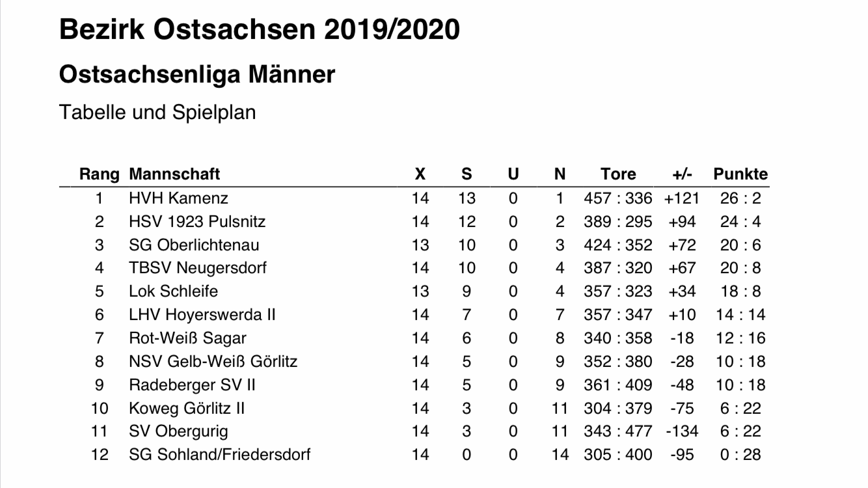Viewport: 868px width, 488px height.
Task: Click on TBSV Neugersdorf team row
Action: point(198,268)
